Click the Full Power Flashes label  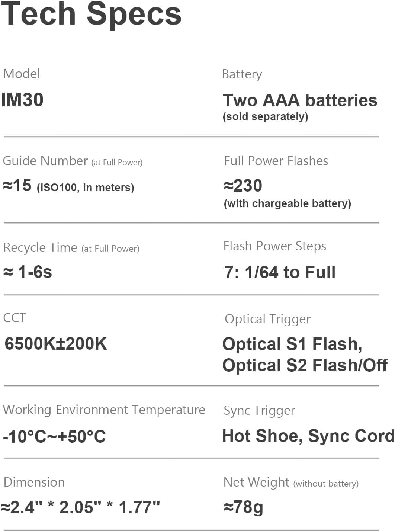276,161
